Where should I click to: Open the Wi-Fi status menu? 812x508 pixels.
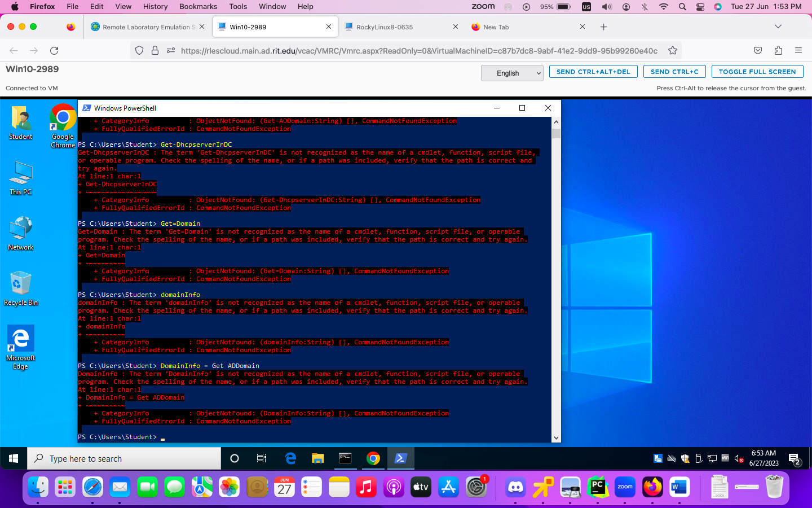664,7
